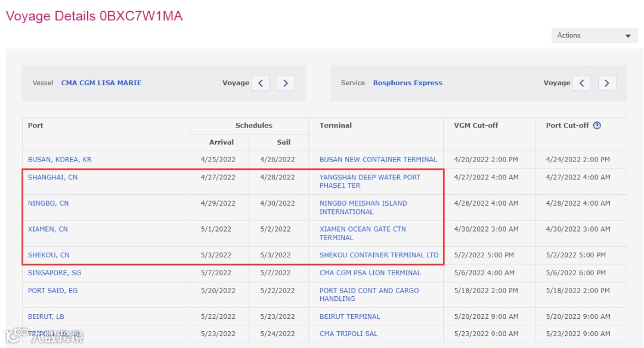Image resolution: width=644 pixels, height=348 pixels.
Task: Go to next voyage for vessel CMA CGM LISA MARIE
Action: 286,83
